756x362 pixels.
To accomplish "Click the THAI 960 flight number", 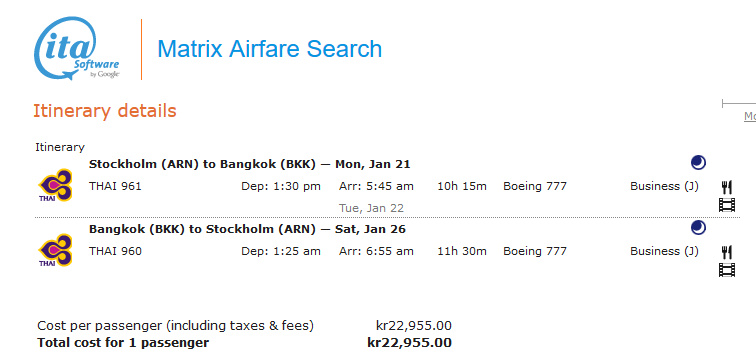I will point(115,251).
